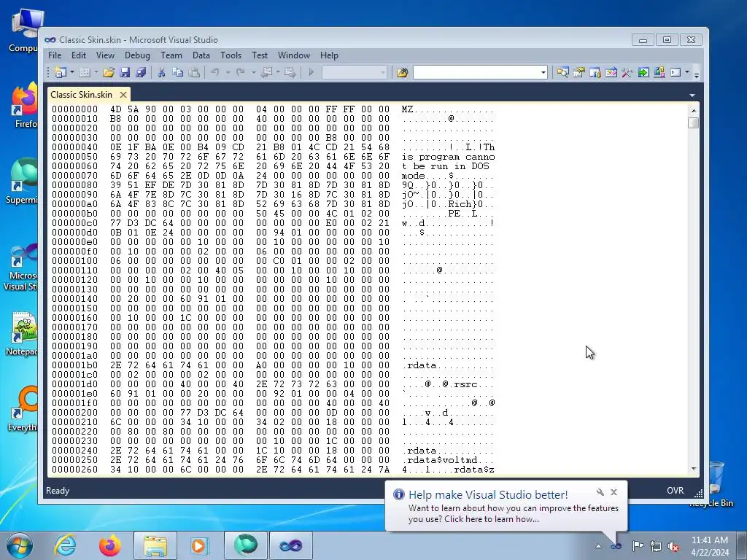Click the vertical scrollbar up arrow
The height and width of the screenshot is (560, 747).
(694, 111)
